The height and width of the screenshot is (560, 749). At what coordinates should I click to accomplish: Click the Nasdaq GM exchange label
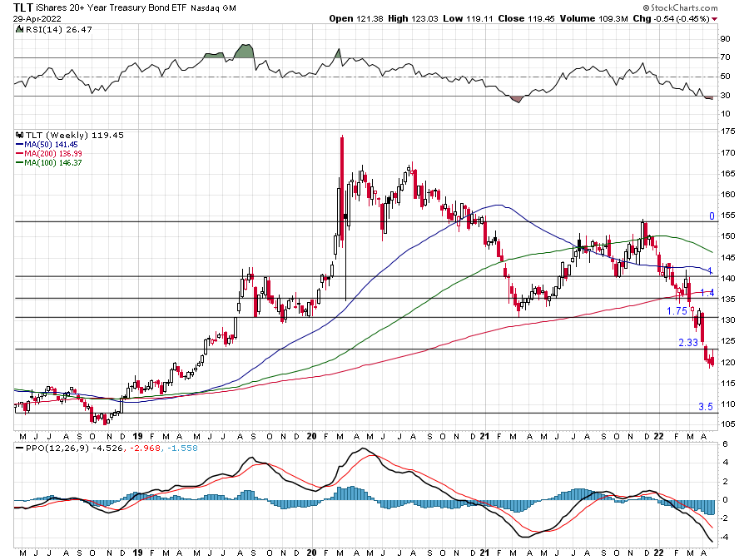[214, 8]
